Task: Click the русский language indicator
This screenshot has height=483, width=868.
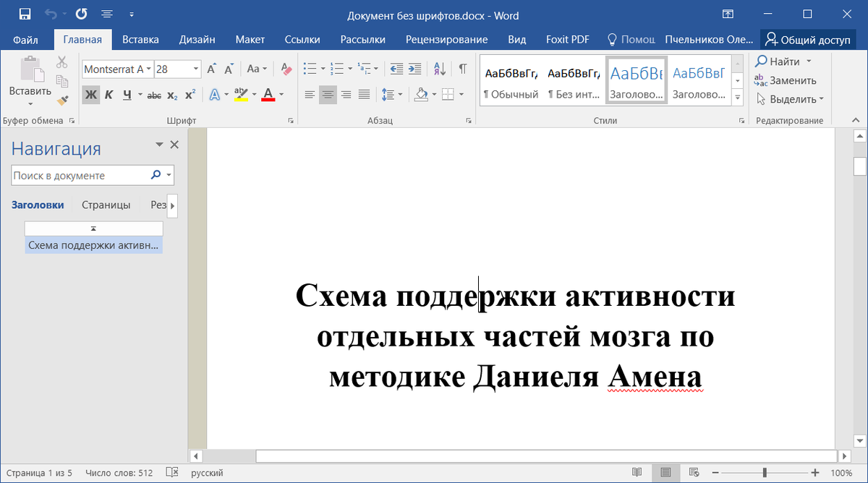Action: [x=207, y=473]
